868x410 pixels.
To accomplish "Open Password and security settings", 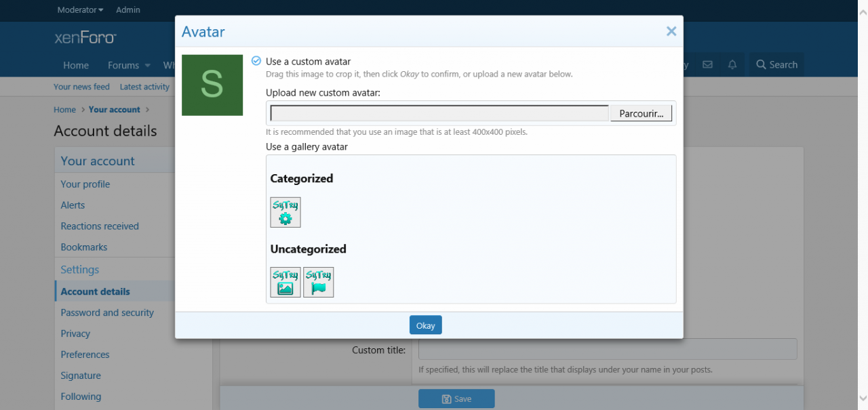I will (x=107, y=312).
